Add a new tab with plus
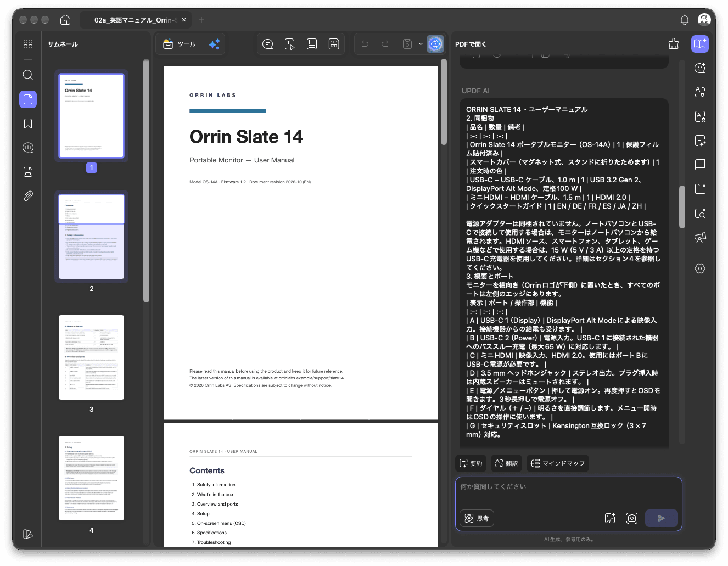 (201, 20)
